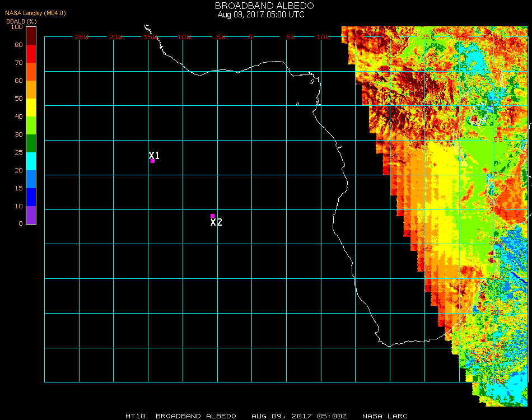Select the 5E longitude label
Viewport: 532px width, 420px height.
pyautogui.click(x=291, y=37)
